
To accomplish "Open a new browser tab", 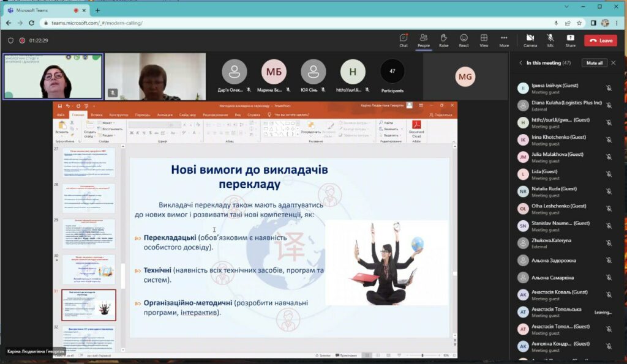I will click(x=97, y=10).
